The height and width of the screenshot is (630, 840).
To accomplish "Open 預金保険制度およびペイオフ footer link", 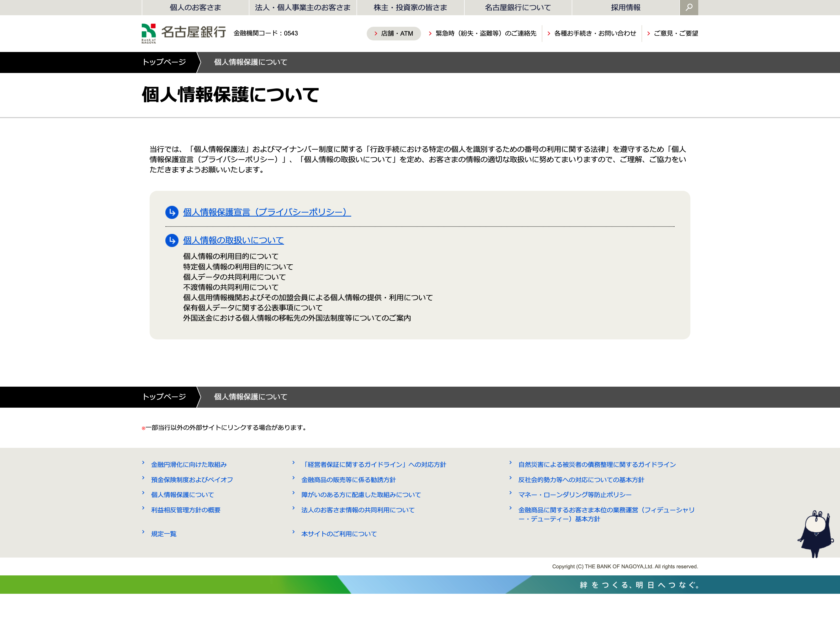I will click(x=192, y=480).
